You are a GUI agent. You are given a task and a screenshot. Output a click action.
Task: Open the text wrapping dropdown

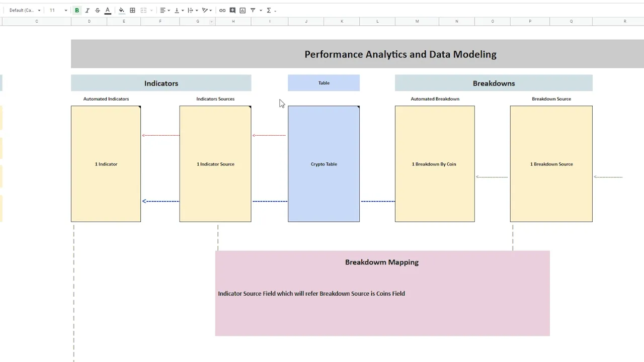(x=192, y=10)
